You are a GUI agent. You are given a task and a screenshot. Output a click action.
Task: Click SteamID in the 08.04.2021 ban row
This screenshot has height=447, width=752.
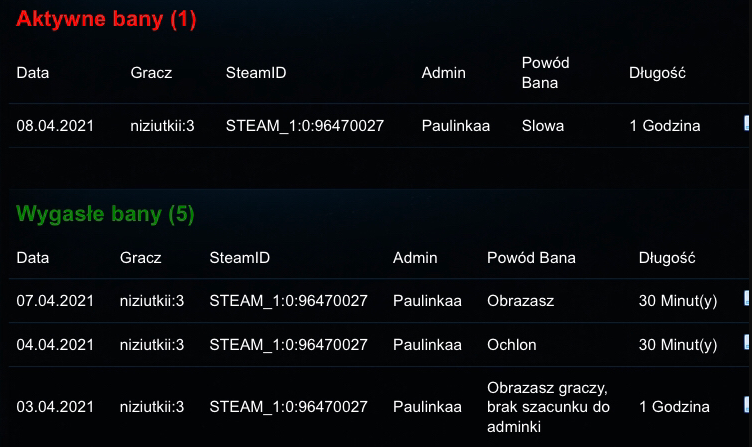tap(305, 126)
